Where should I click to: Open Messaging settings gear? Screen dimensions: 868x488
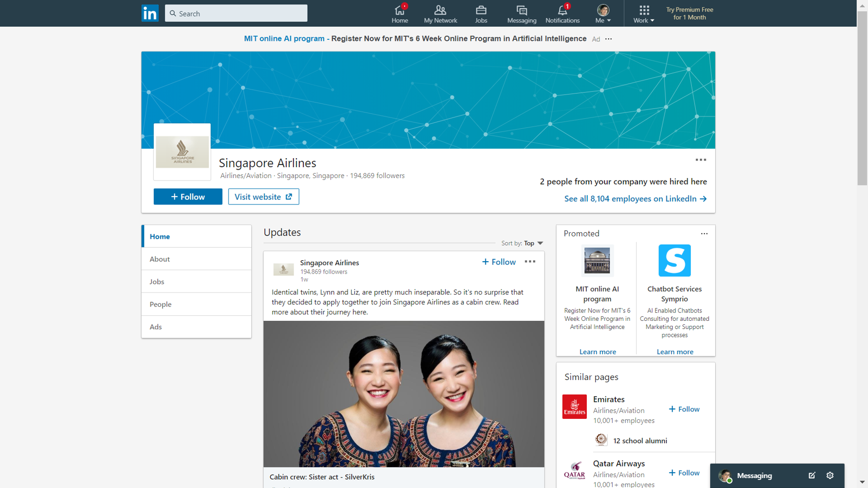pyautogui.click(x=830, y=476)
